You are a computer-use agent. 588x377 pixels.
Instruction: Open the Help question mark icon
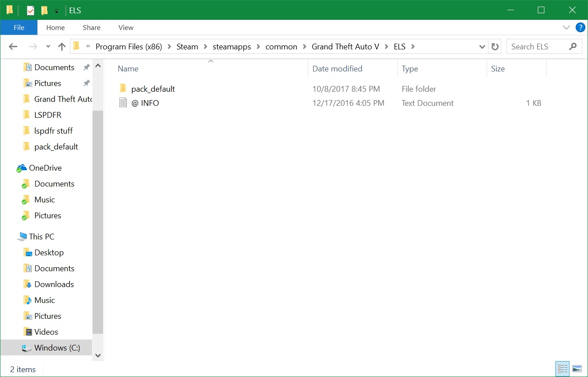click(x=580, y=27)
